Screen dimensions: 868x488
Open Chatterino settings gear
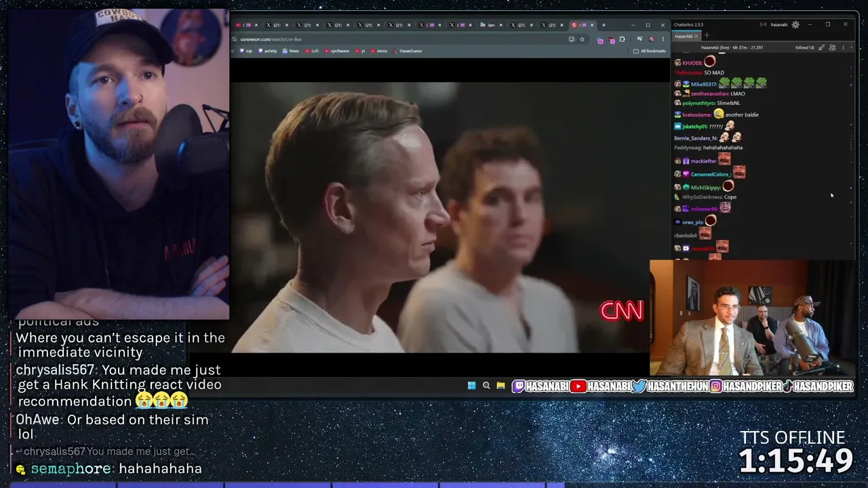point(795,25)
